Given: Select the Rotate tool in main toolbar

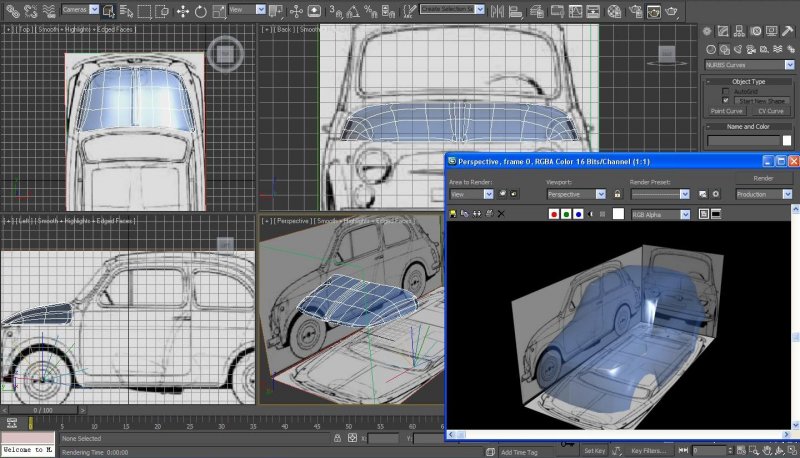Looking at the screenshot, I should 201,11.
